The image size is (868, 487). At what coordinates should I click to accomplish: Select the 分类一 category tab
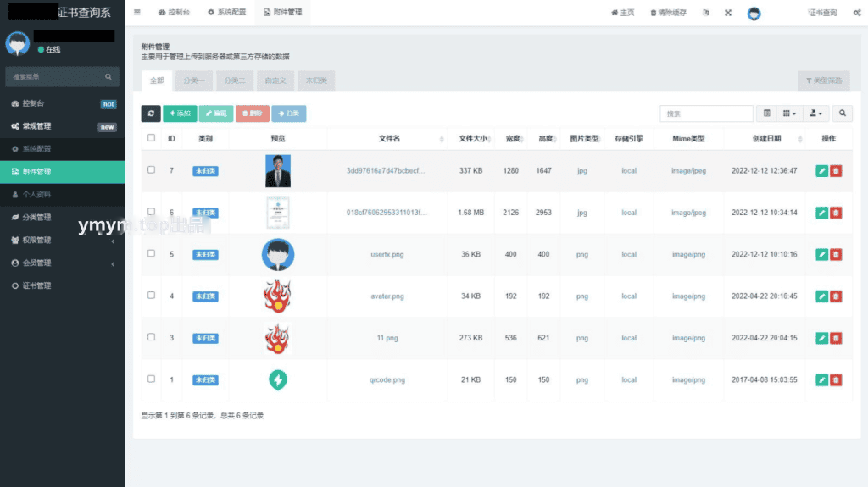[x=193, y=80]
